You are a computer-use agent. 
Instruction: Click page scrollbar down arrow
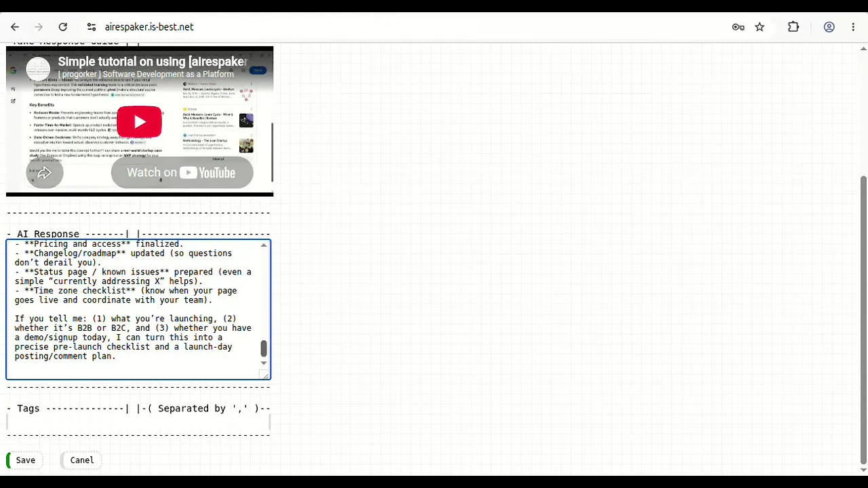tap(863, 470)
